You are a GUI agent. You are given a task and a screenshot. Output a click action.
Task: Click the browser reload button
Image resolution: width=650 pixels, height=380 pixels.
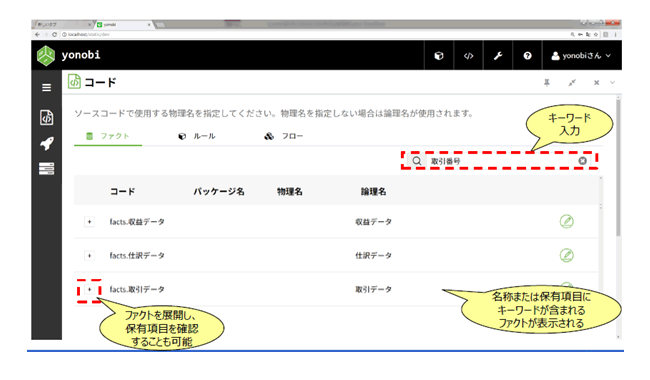click(x=54, y=34)
